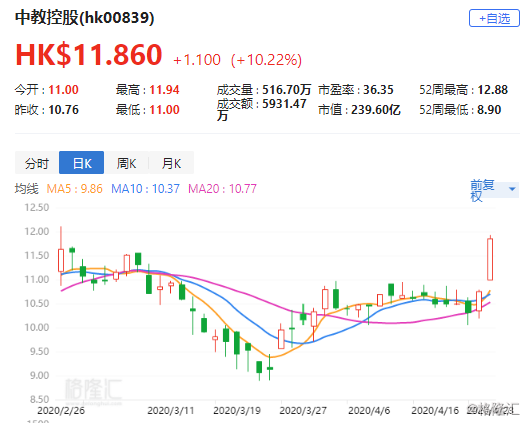The image size is (527, 423).
Task: Click the MA20 : 10.77 legend label
Action: point(222,188)
